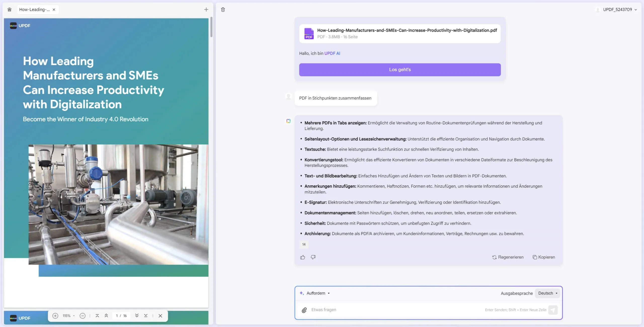Add a new tab with plus

click(206, 10)
